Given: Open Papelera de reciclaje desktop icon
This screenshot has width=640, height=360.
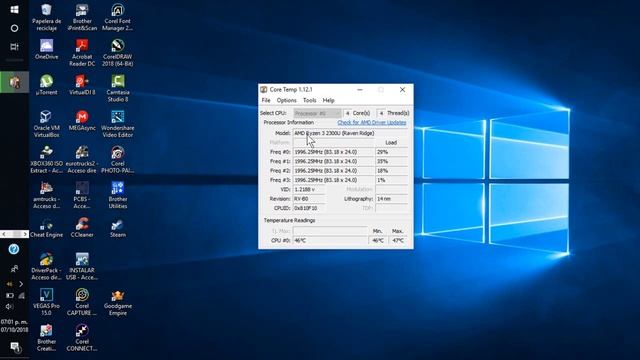Looking at the screenshot, I should pos(47,17).
